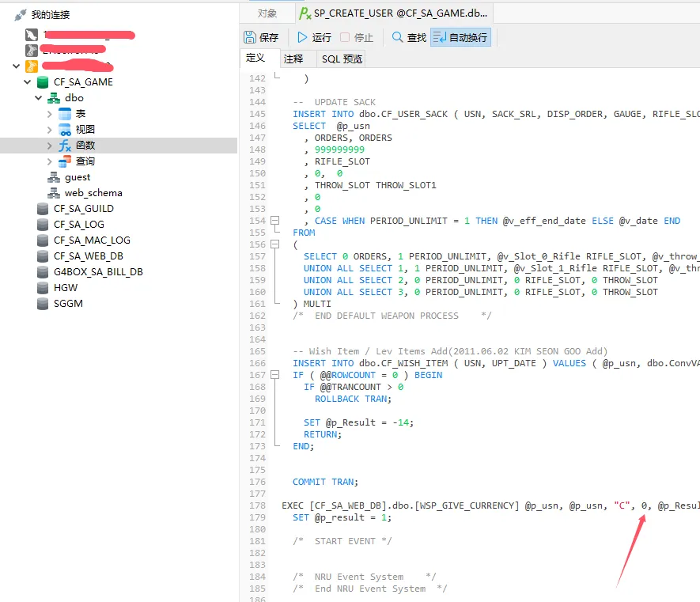Collapse code fold at line 167
The width and height of the screenshot is (700, 602).
275,375
